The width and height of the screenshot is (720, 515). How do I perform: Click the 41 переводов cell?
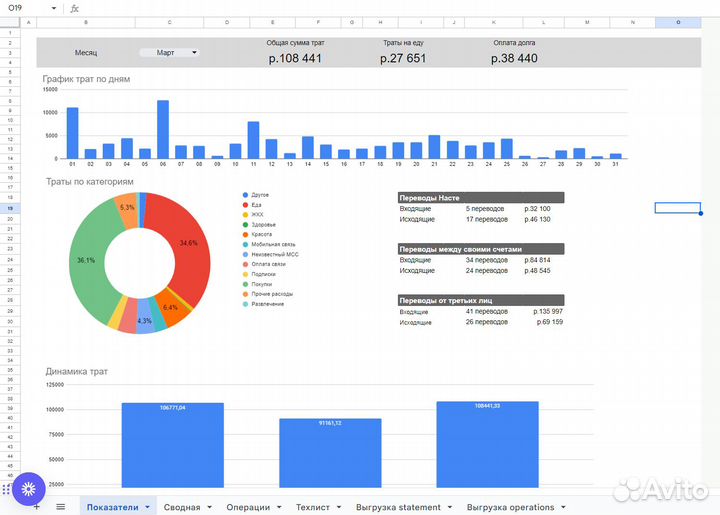coord(487,311)
